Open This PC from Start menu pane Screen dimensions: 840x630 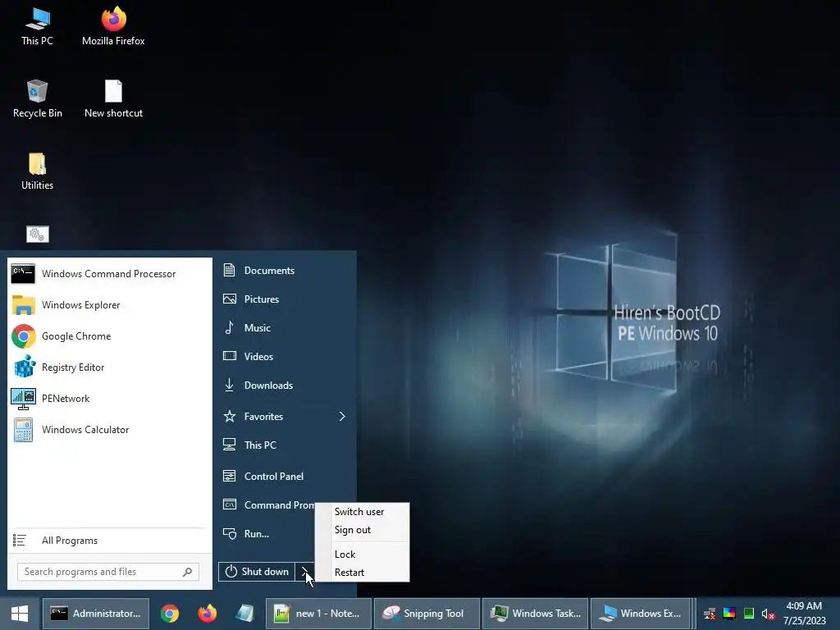tap(285, 445)
